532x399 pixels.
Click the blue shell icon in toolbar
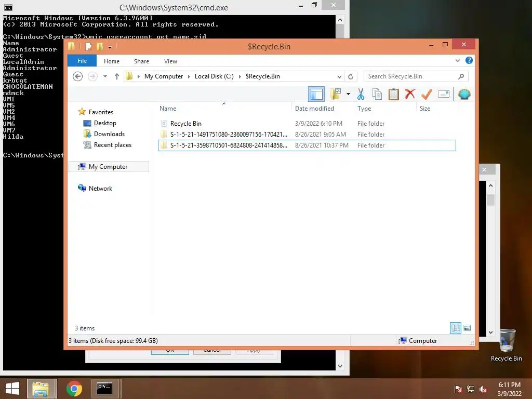tap(464, 94)
